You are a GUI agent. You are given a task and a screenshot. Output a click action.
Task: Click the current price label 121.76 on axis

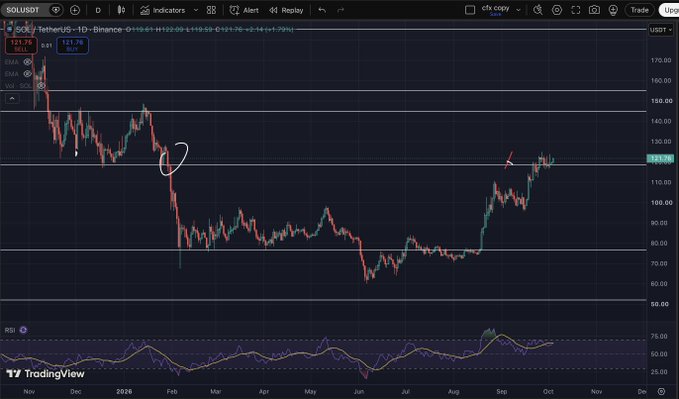660,159
